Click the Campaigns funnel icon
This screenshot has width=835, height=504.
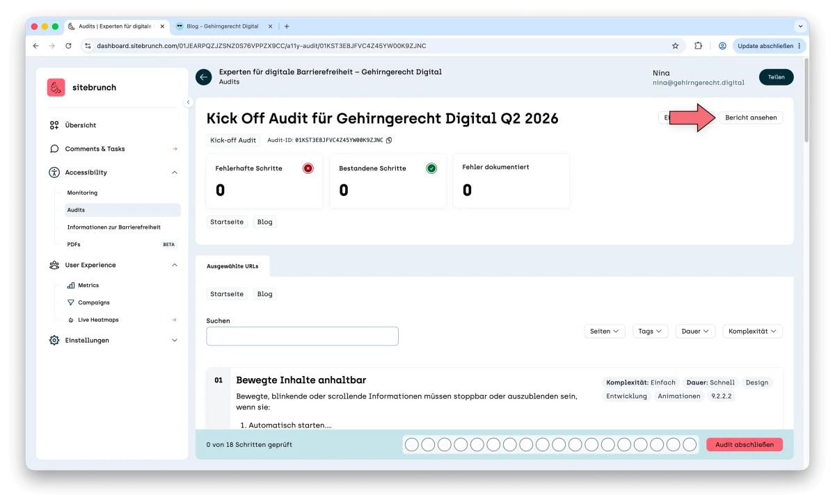point(71,302)
